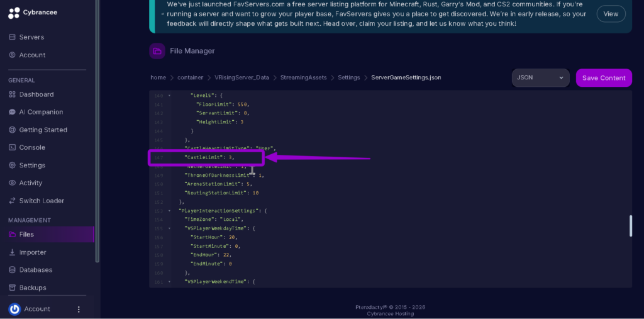Navigate to container breadcrumb
Image resolution: width=644 pixels, height=319 pixels.
(190, 77)
